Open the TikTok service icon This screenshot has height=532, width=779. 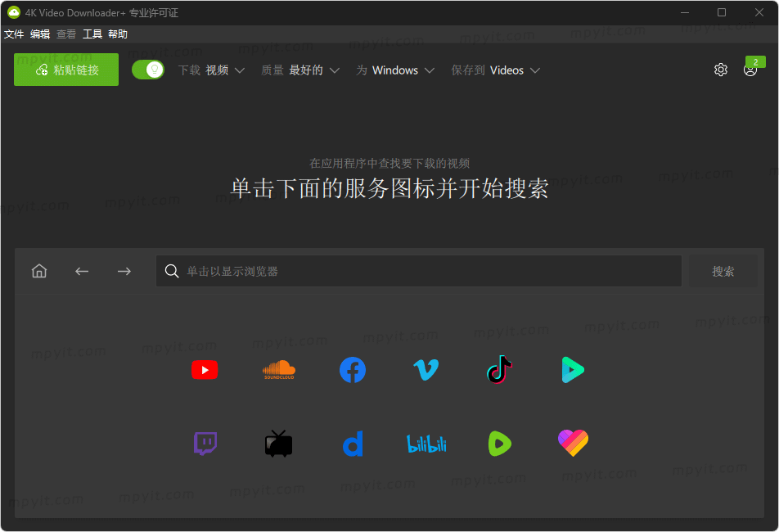500,370
